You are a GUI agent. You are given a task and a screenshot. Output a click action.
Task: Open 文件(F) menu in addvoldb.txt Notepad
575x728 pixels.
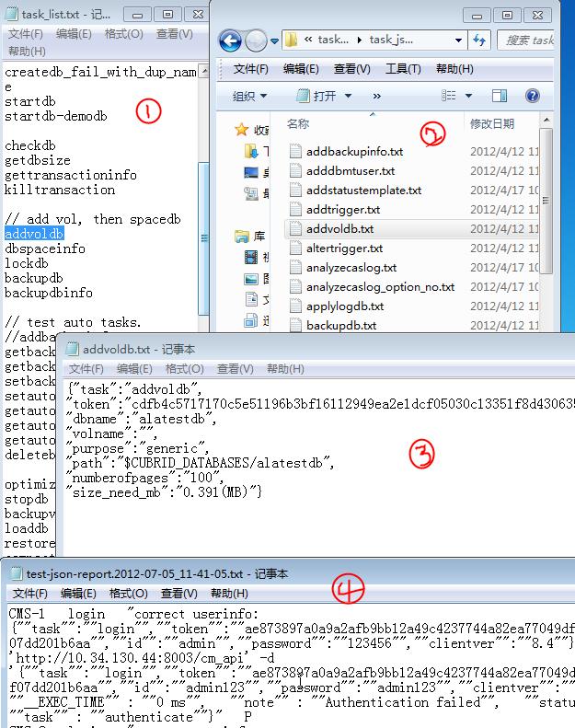(86, 369)
